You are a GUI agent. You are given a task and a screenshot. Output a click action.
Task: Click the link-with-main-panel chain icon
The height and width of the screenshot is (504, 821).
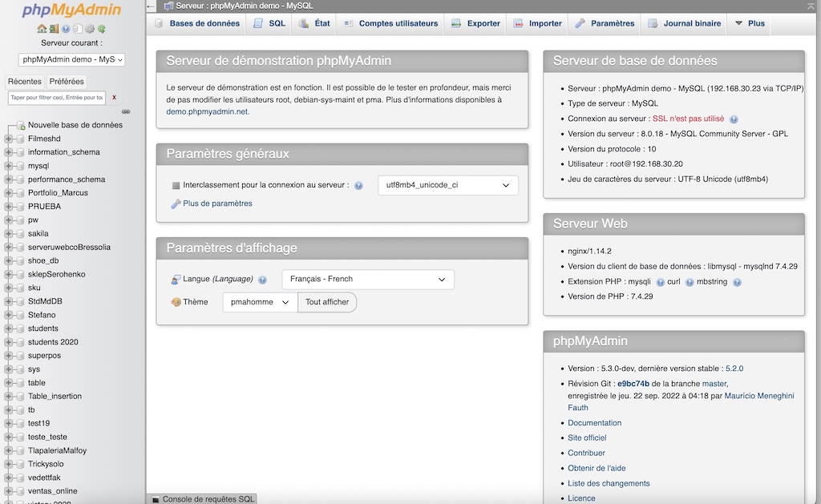[x=126, y=111]
